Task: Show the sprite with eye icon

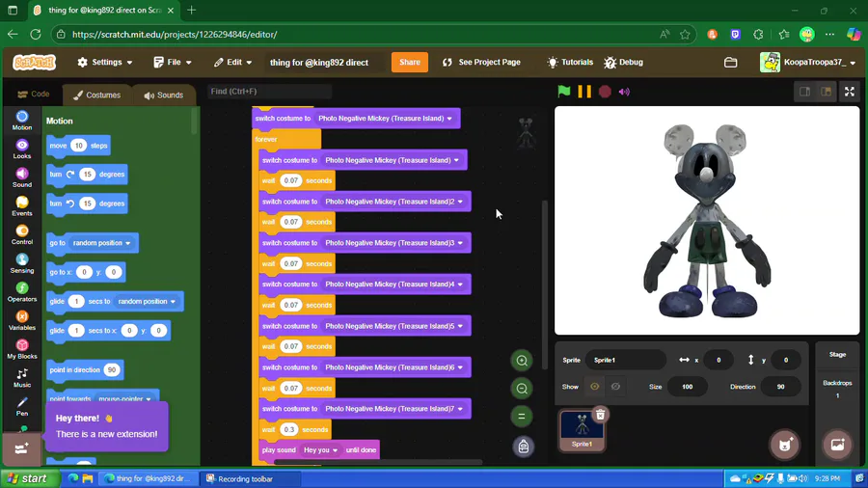Action: pos(594,387)
